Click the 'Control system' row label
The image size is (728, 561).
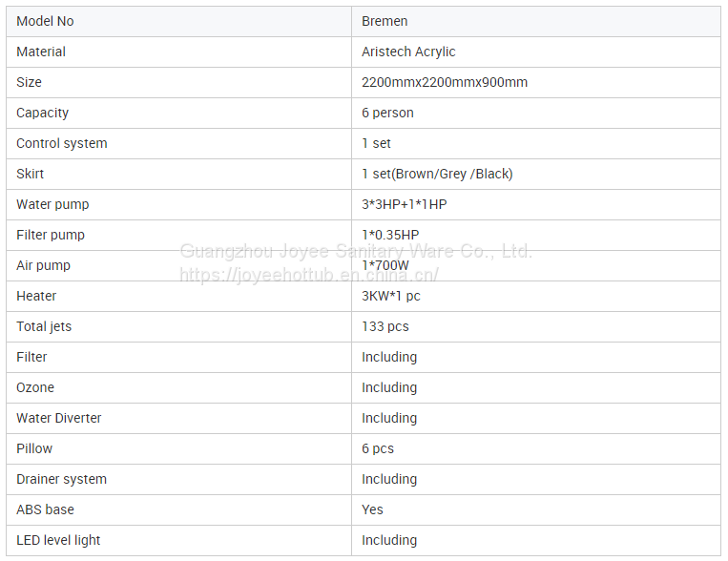click(x=62, y=143)
